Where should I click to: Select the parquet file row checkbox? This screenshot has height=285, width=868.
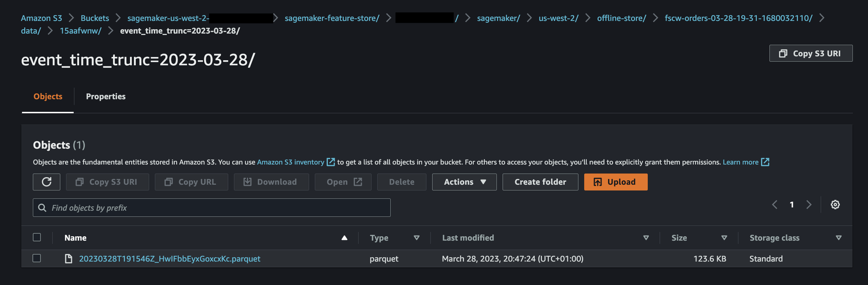click(x=36, y=258)
